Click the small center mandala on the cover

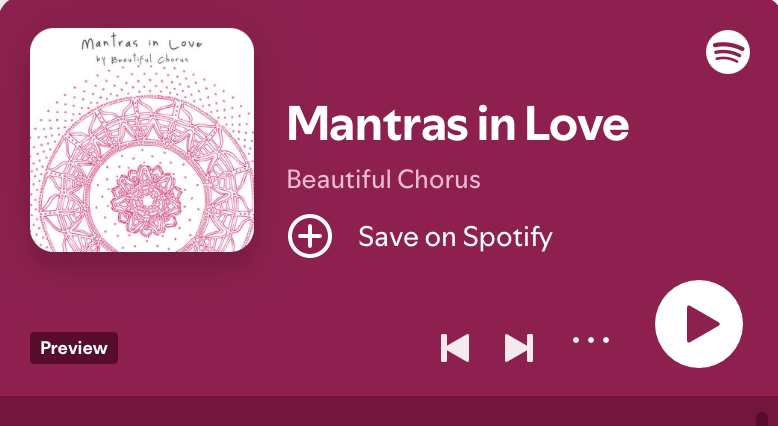pyautogui.click(x=146, y=201)
